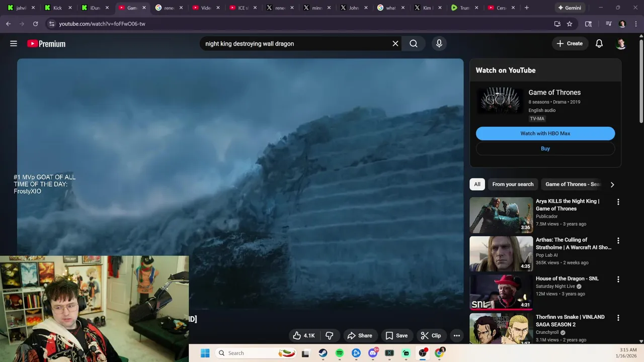The width and height of the screenshot is (644, 362).
Task: View site information icon in address bar
Action: pyautogui.click(x=51, y=24)
